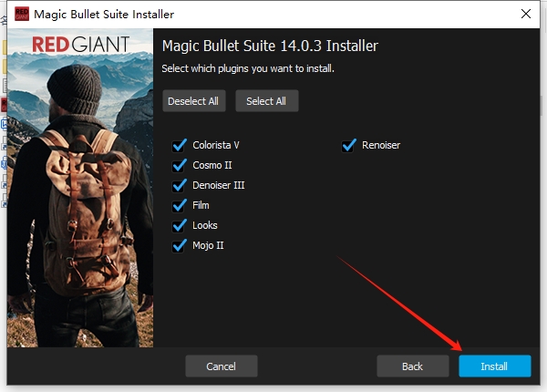
Task: Click 'Select which plugins you want to install.' text
Action: 248,68
